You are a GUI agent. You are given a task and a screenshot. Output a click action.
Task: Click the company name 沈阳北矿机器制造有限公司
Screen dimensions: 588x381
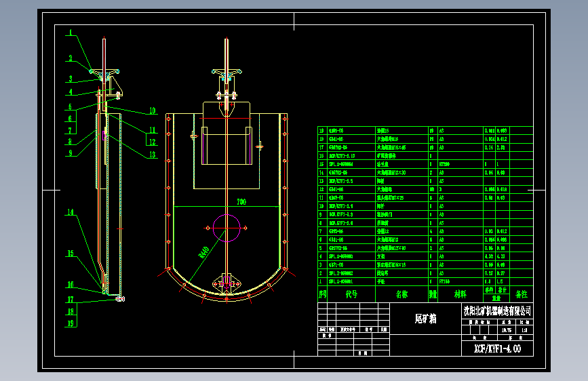[497, 310]
